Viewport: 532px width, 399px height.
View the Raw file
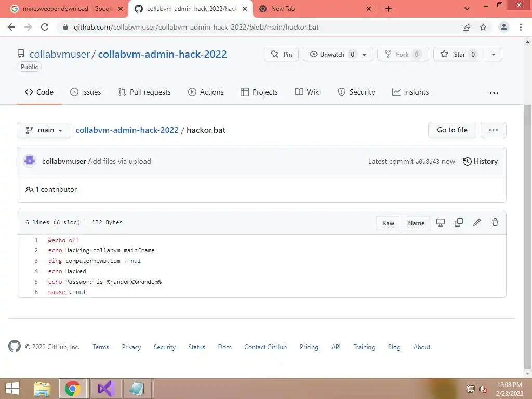pos(388,223)
